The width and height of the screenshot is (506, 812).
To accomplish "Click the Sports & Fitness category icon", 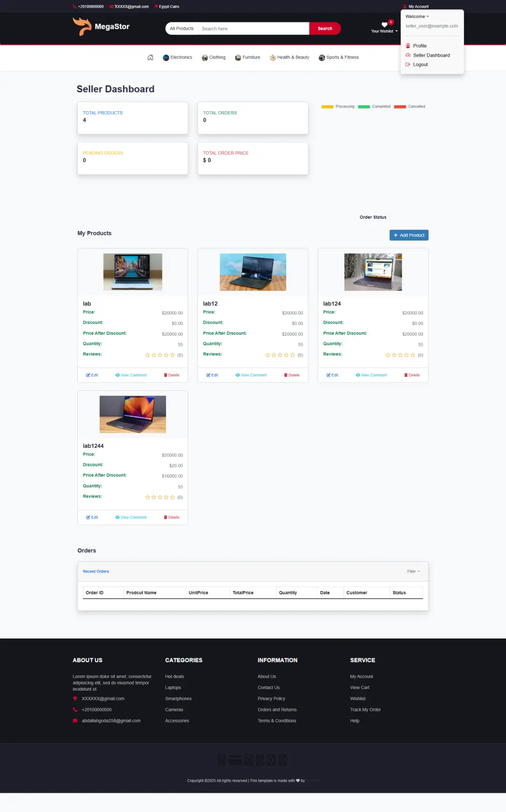I will coord(322,58).
